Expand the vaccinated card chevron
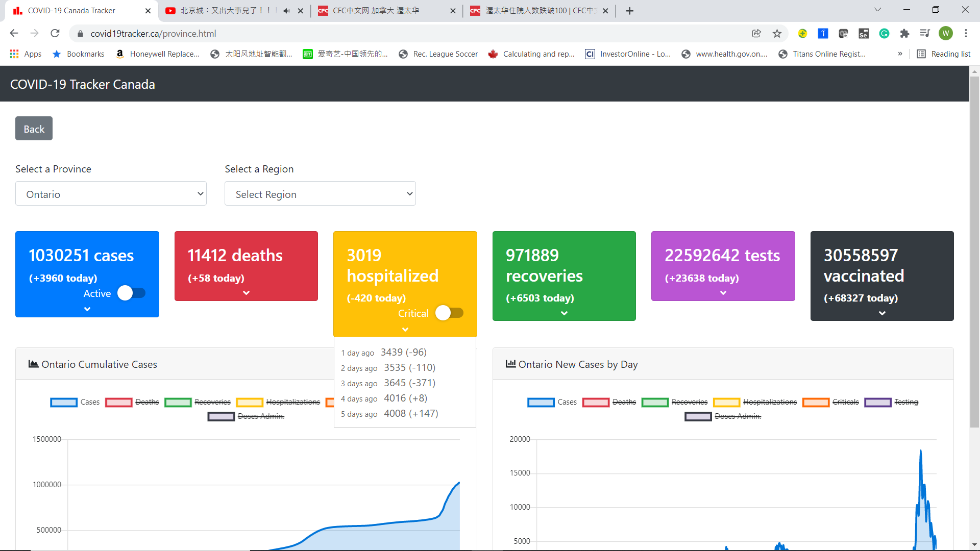Viewport: 980px width, 551px height. point(882,313)
